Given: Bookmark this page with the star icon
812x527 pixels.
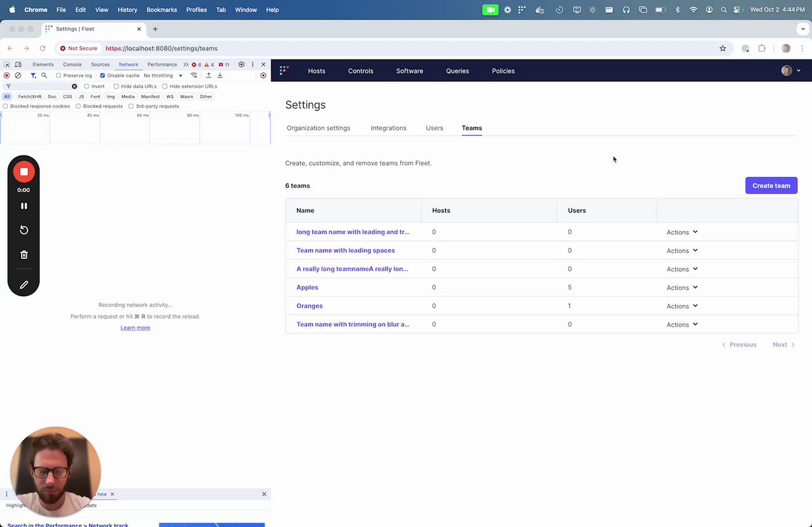Looking at the screenshot, I should [723, 48].
